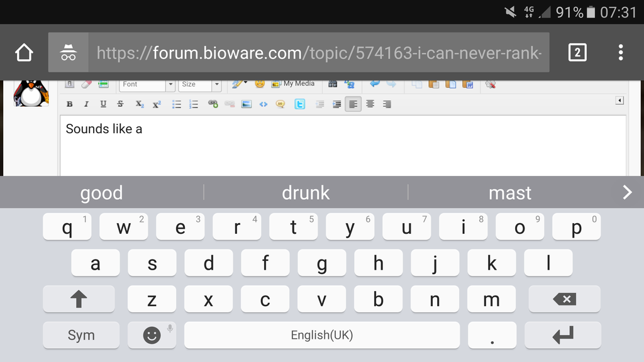This screenshot has width=644, height=362.
Task: Click the undo arrow in editor toolbar
Action: (x=375, y=84)
